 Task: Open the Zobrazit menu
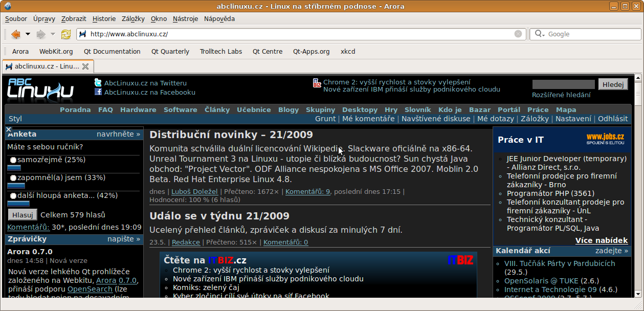[x=74, y=19]
